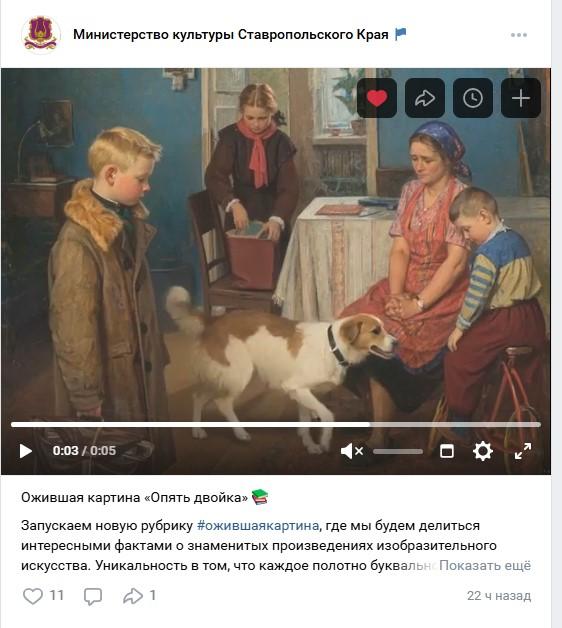
Task: Like the video with the red heart icon
Action: (x=377, y=98)
